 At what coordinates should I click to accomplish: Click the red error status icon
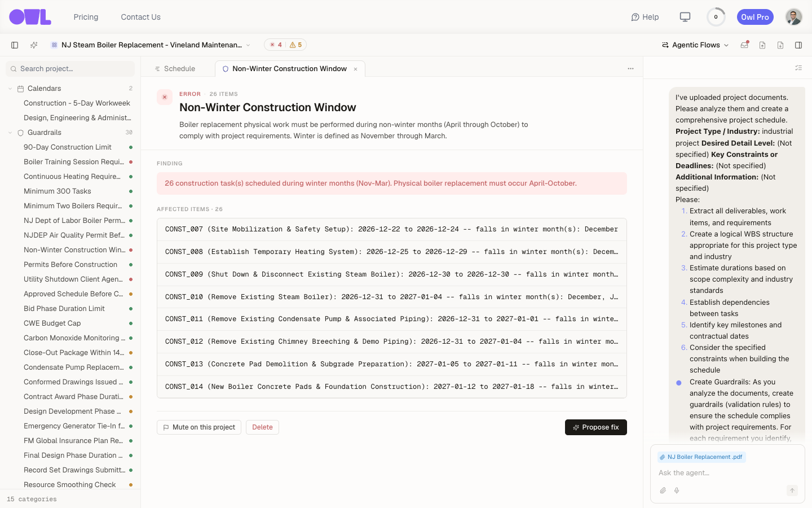coord(165,97)
